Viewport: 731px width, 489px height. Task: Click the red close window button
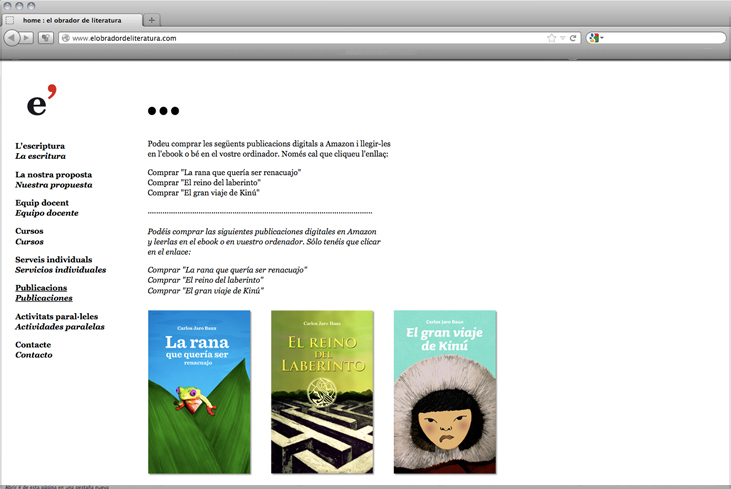click(7, 6)
